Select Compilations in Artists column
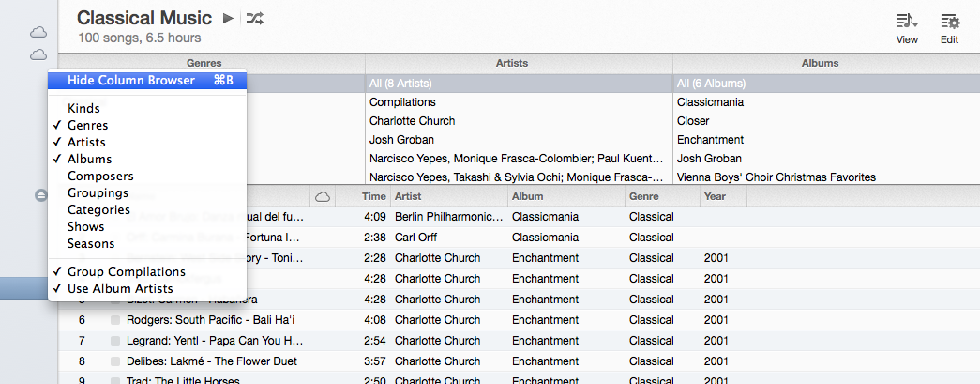Image resolution: width=980 pixels, height=384 pixels. tap(519, 102)
